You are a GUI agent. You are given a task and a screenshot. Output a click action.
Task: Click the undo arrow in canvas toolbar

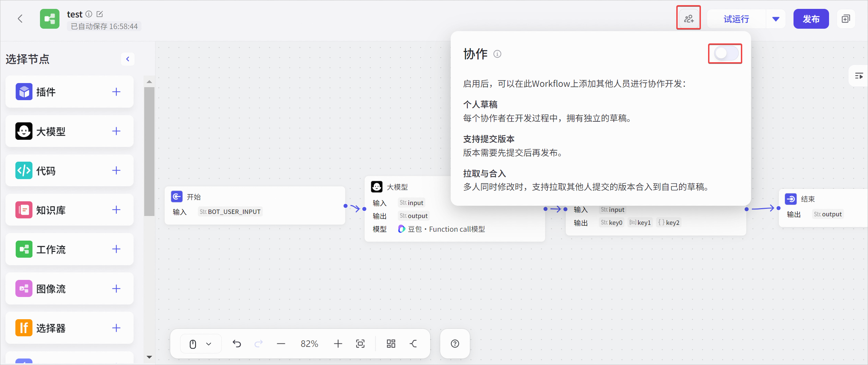click(237, 343)
